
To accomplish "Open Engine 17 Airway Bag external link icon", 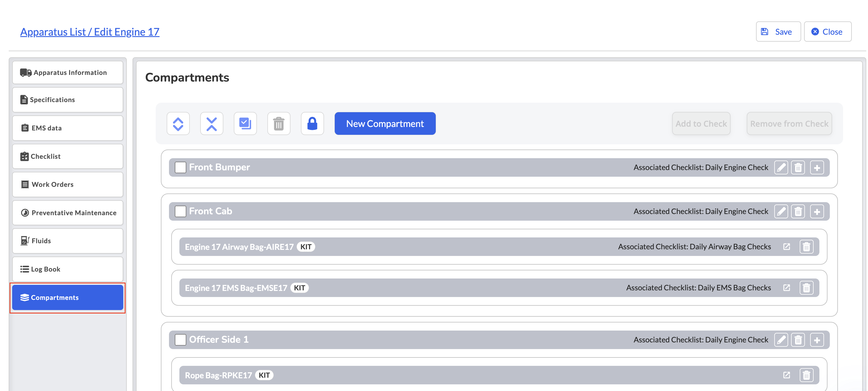I will [786, 246].
